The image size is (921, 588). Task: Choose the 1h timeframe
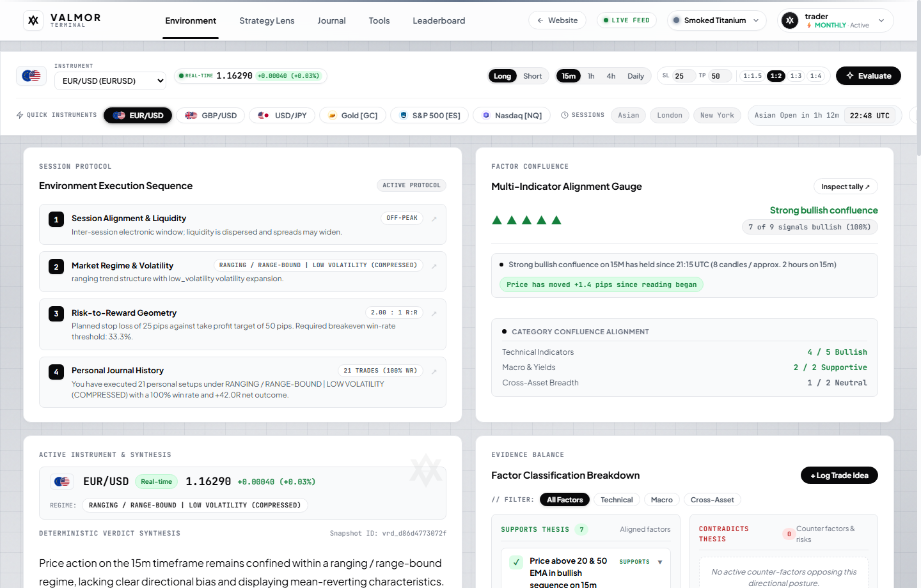pos(591,76)
